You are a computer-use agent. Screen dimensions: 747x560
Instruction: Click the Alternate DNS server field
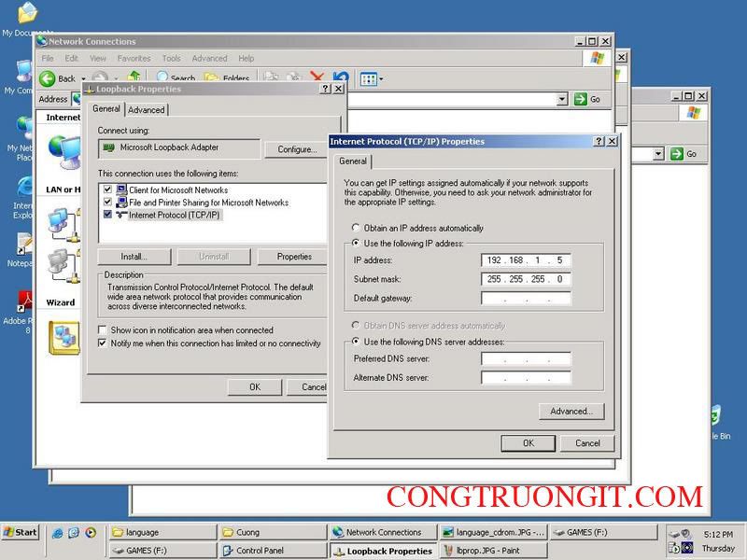[x=526, y=378]
